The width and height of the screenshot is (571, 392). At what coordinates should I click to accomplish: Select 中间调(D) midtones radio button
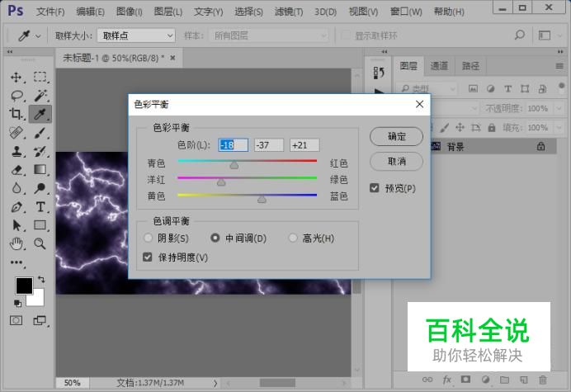pos(215,239)
